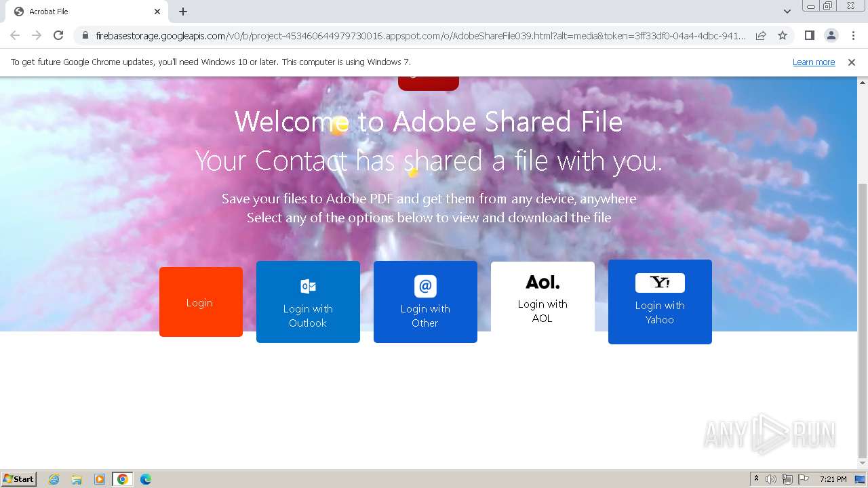This screenshot has height=488, width=868.
Task: Open media player from taskbar
Action: (x=100, y=479)
